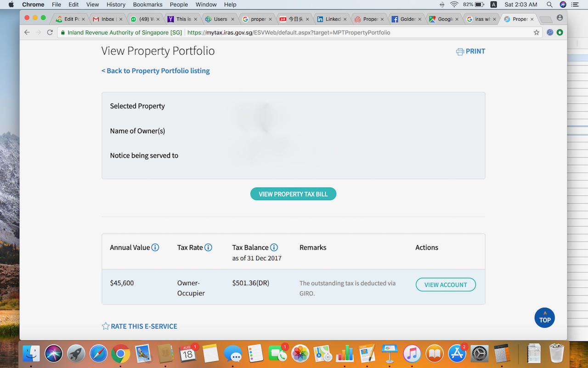Click the star beside RATE THIS E-SERVICE
The width and height of the screenshot is (588, 368).
tap(105, 326)
